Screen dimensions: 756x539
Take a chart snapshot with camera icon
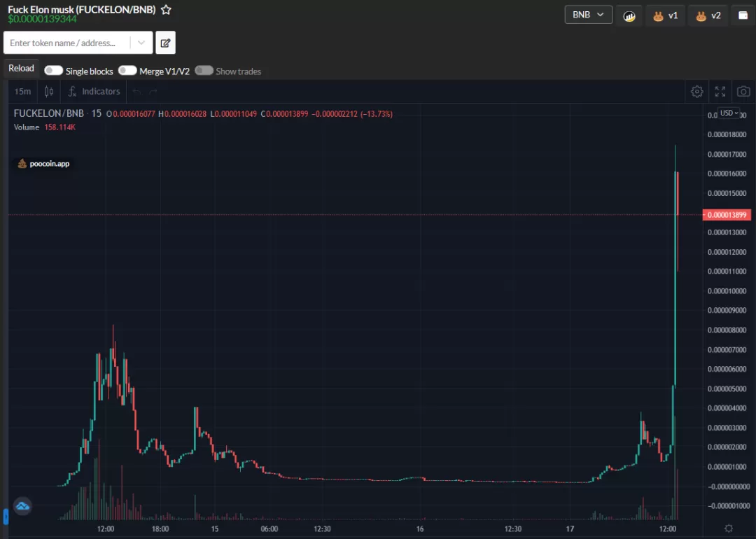[743, 92]
